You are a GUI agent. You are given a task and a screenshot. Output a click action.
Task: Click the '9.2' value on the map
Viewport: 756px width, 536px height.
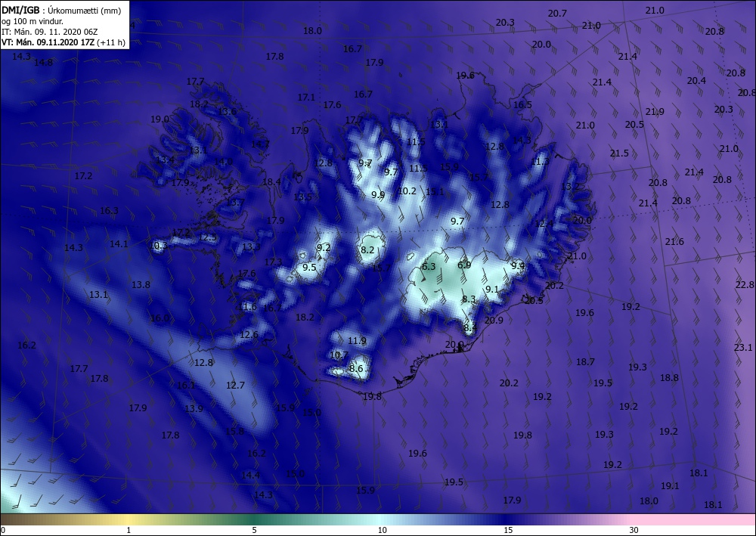(324, 248)
